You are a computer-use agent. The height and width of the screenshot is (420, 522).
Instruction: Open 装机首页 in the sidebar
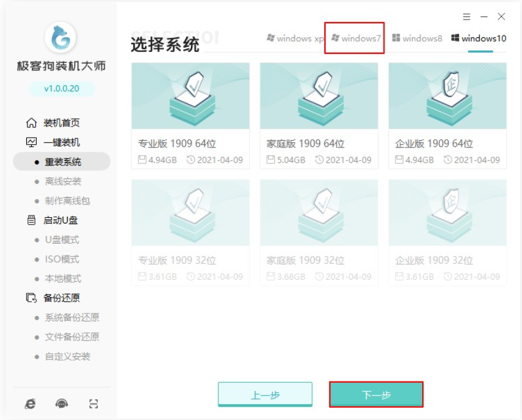coord(62,123)
